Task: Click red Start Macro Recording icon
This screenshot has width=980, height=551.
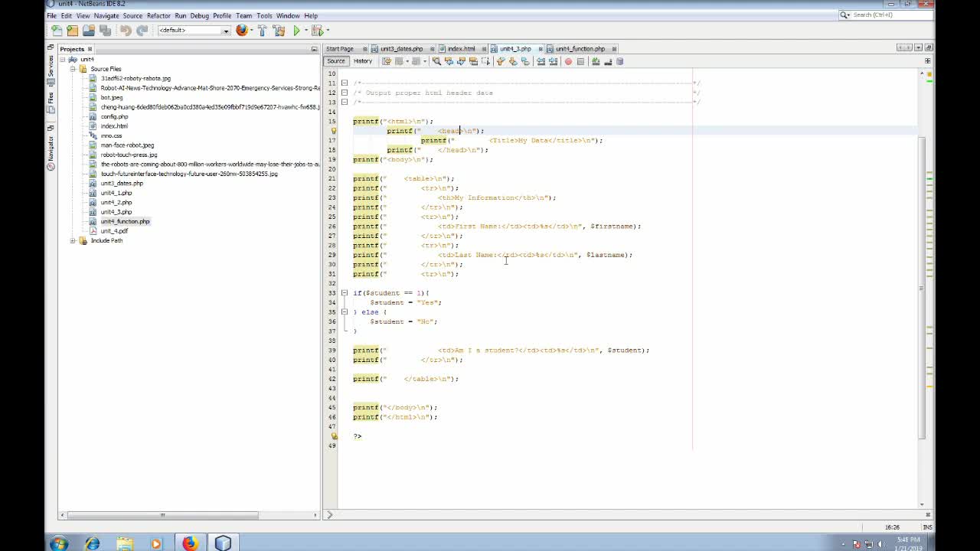Action: pos(568,61)
